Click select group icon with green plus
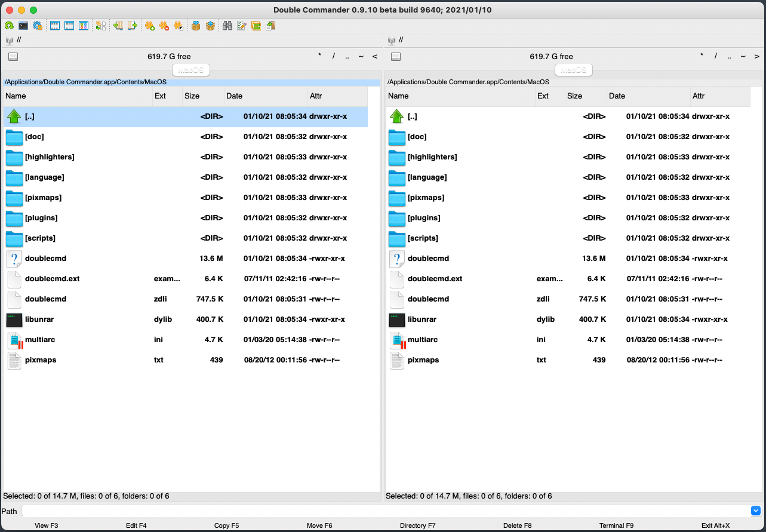The width and height of the screenshot is (766, 532). pyautogui.click(x=150, y=26)
